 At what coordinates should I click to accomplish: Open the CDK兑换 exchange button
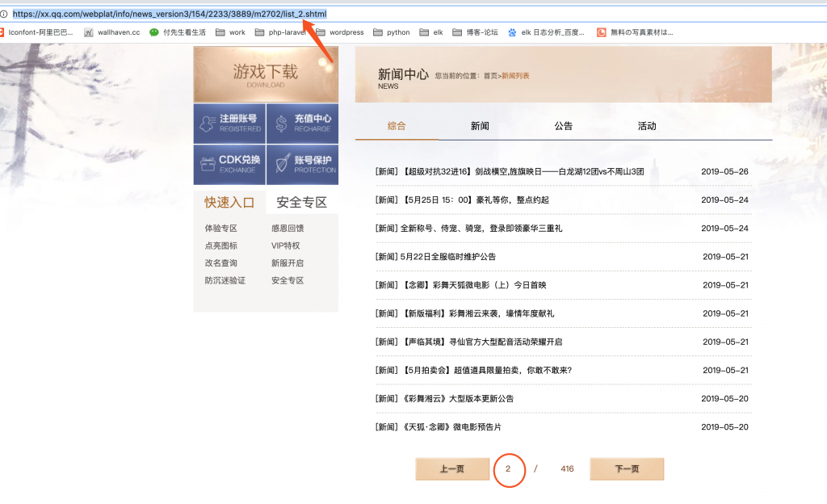(x=229, y=165)
